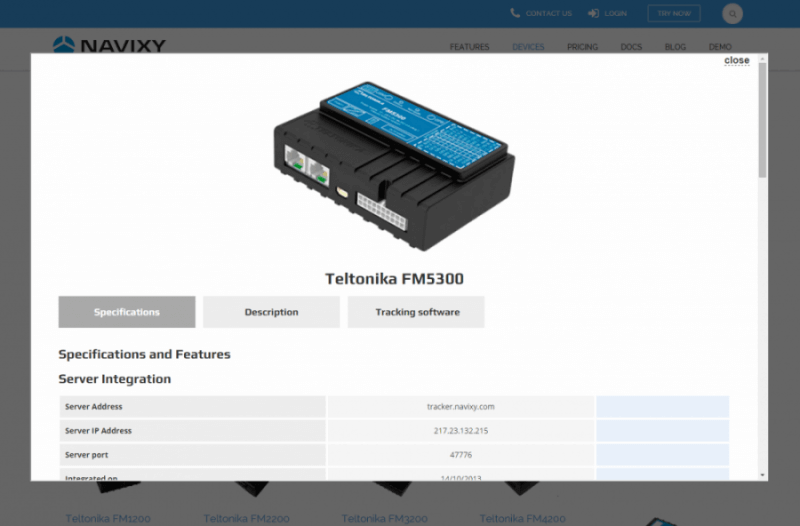Click the Try Now button
Image resolution: width=800 pixels, height=526 pixels.
pos(674,13)
